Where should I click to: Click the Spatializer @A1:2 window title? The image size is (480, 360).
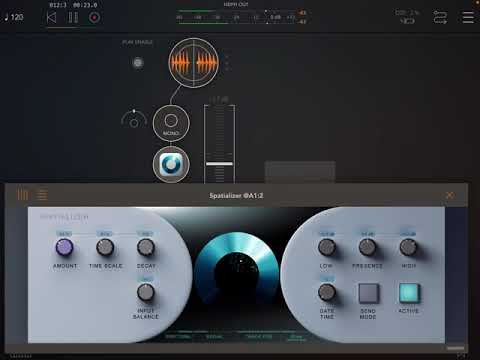point(236,196)
